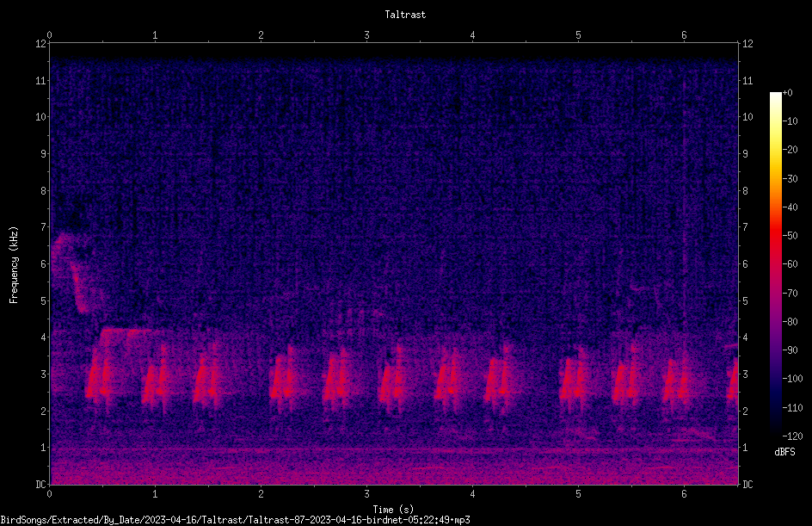Viewport: 812px width, 526px height.
Task: Click the +0 top of the color scale
Action: click(x=787, y=93)
